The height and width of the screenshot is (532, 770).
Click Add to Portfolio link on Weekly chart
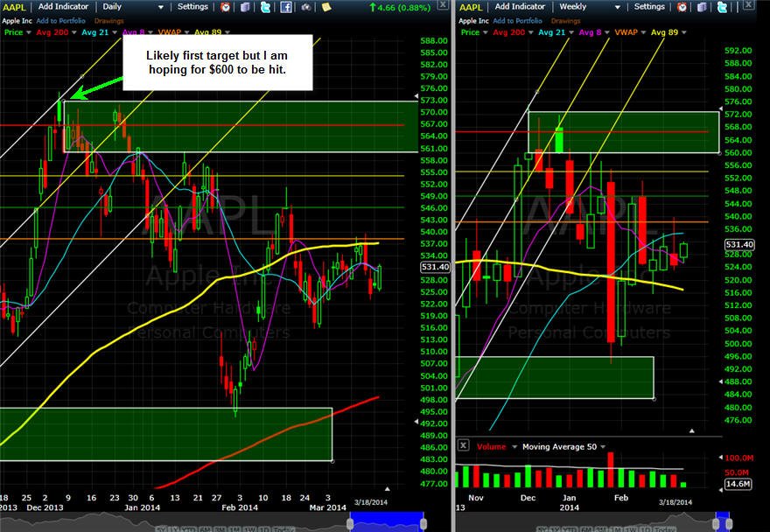pos(518,21)
